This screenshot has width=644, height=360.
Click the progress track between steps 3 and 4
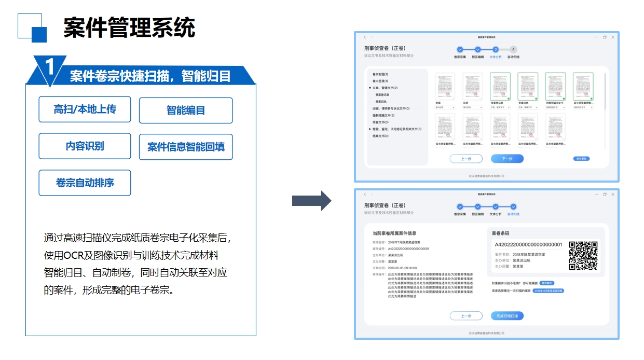[504, 50]
